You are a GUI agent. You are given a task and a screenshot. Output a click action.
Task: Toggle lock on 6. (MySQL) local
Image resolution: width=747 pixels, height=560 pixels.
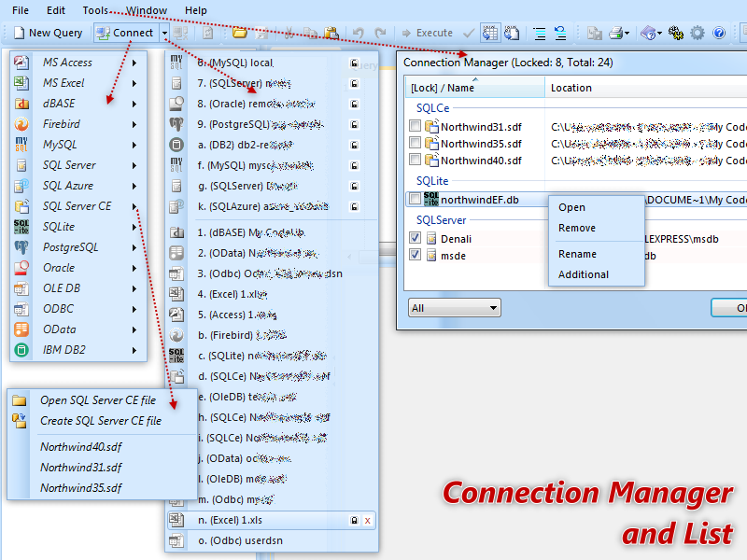click(x=354, y=63)
